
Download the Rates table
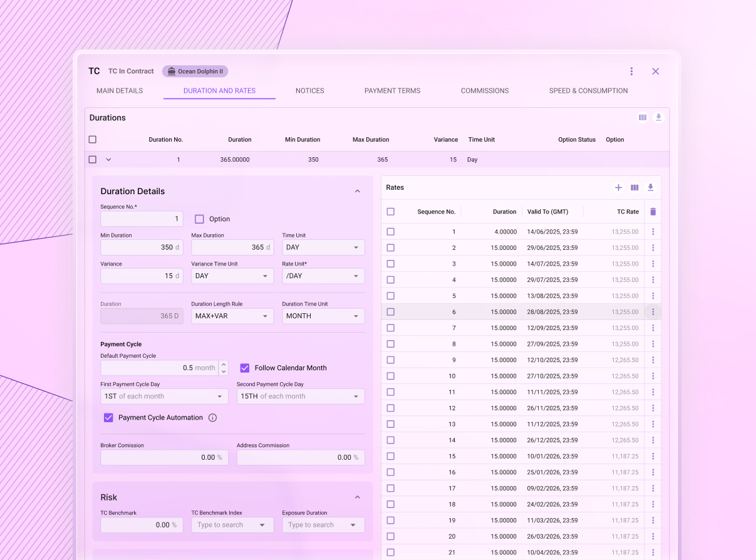[651, 187]
